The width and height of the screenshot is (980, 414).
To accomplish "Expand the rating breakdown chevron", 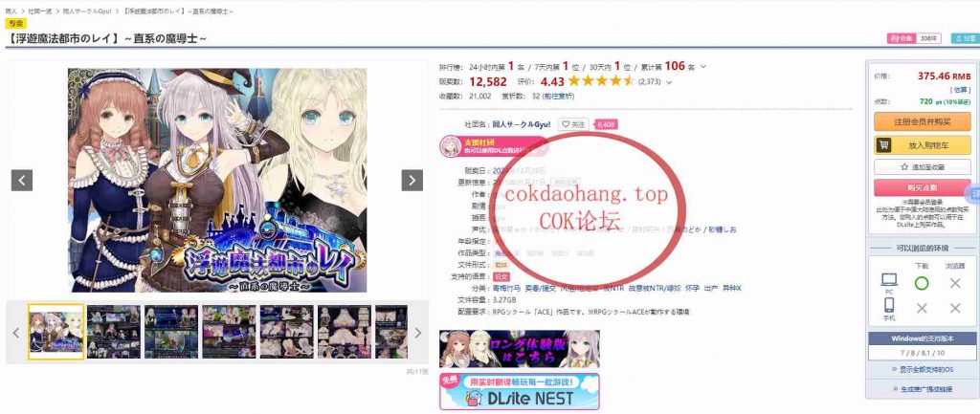I will 669,82.
